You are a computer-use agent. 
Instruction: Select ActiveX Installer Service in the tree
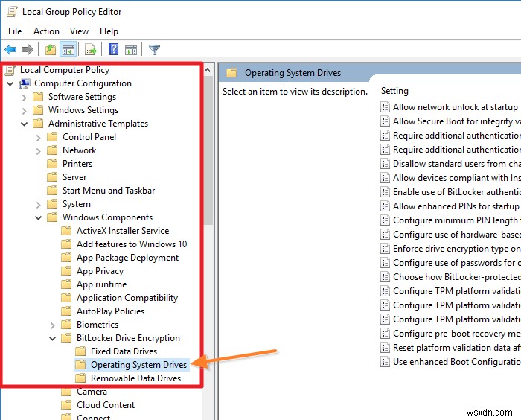coord(123,231)
